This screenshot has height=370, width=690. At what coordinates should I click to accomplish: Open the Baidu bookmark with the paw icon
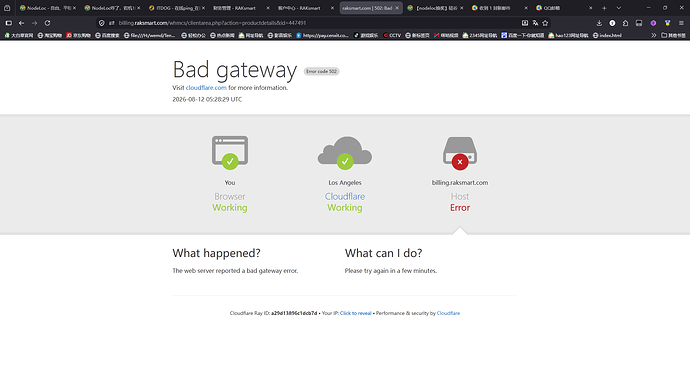[523, 35]
